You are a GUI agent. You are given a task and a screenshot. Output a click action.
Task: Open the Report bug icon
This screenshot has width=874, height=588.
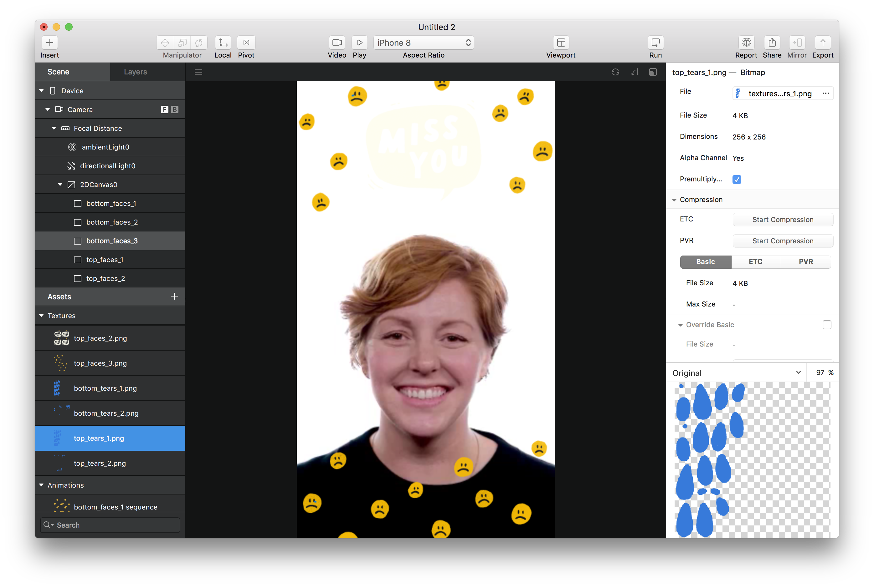(746, 43)
